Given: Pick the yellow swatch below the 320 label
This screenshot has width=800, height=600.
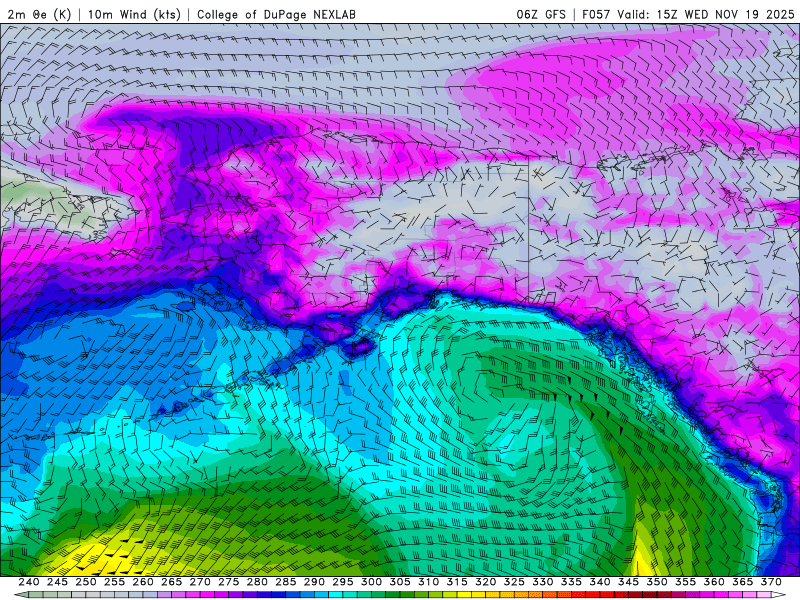Looking at the screenshot, I should pyautogui.click(x=479, y=595).
